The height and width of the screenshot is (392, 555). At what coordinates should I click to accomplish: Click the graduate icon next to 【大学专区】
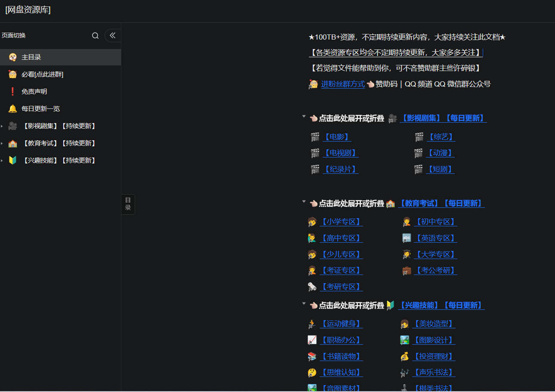coord(407,255)
